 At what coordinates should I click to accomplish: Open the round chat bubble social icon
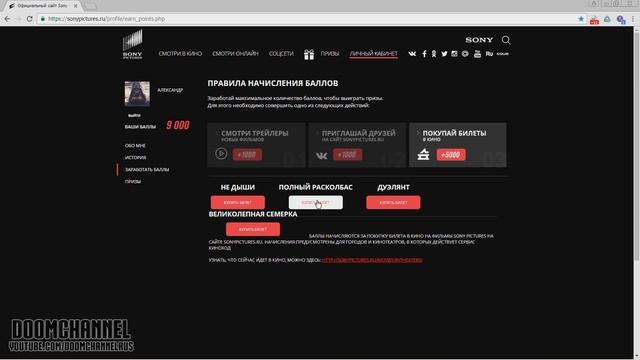point(465,53)
